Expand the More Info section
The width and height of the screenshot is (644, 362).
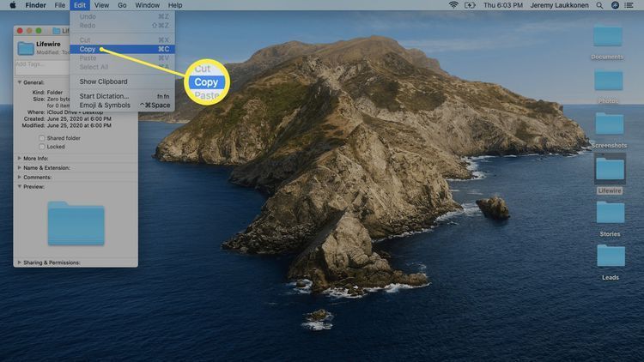tap(19, 159)
